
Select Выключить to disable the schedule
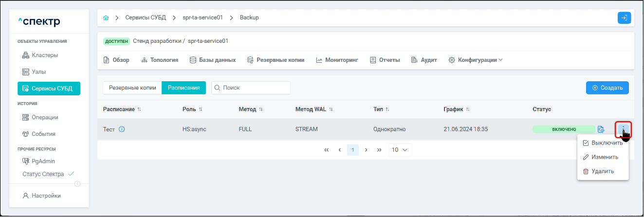(603, 143)
